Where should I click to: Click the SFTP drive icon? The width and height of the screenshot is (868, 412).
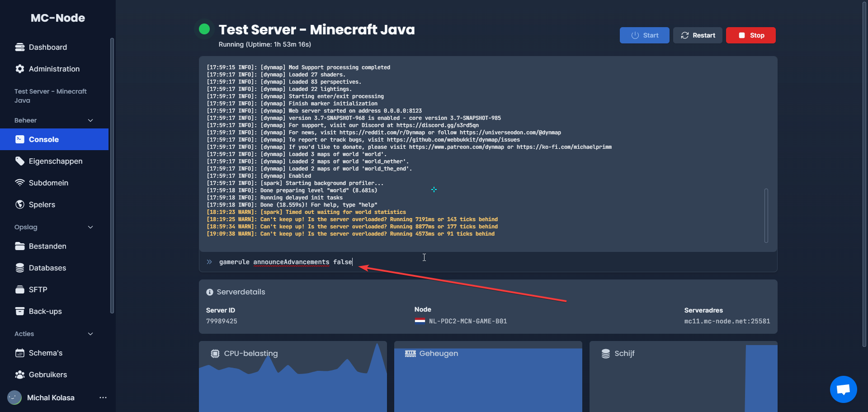click(x=20, y=289)
